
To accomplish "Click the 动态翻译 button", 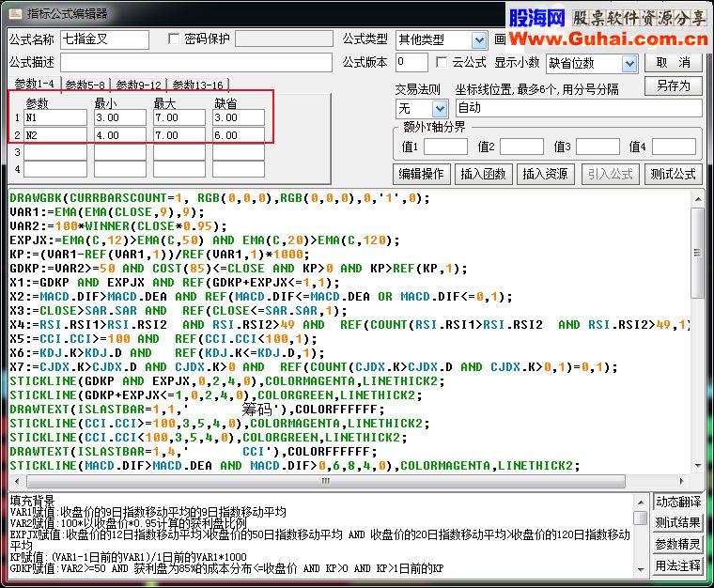I will [677, 502].
